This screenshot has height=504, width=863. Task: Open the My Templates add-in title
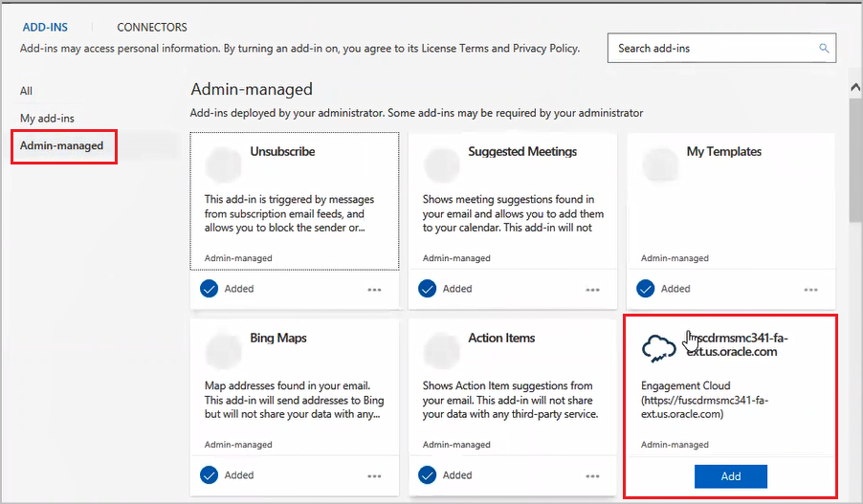[723, 151]
